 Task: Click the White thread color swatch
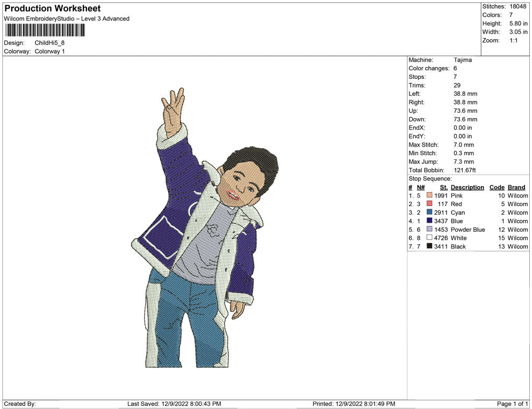(x=429, y=238)
